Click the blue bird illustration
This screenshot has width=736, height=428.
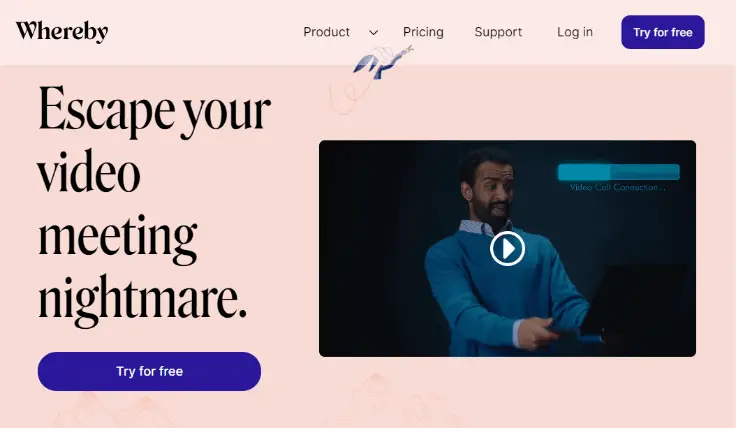(383, 62)
